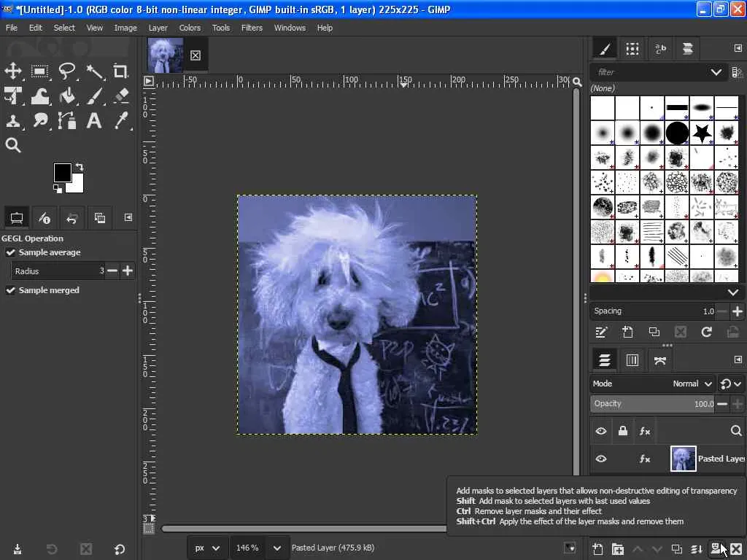Expand the zoom percentage dropdown
747x560 pixels.
(x=276, y=548)
